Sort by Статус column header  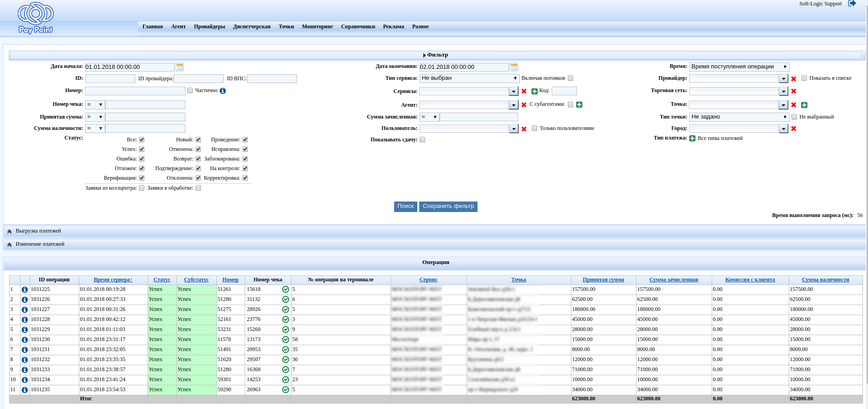[x=162, y=280]
